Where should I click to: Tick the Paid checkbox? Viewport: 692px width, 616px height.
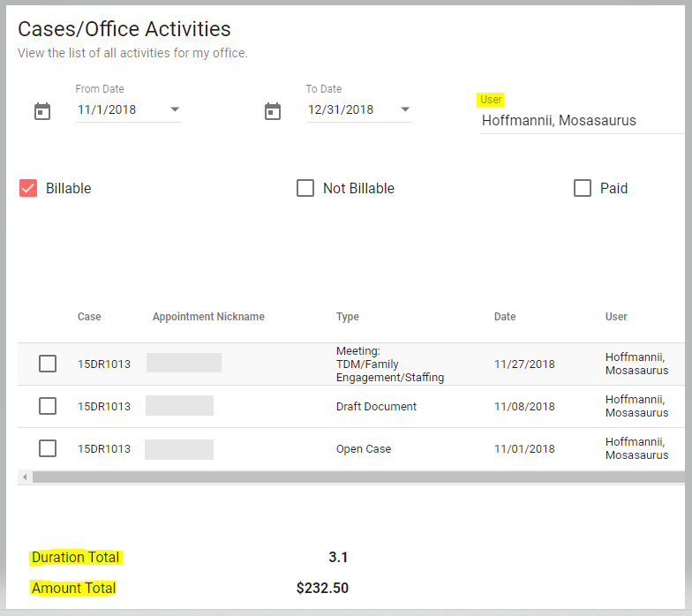click(x=583, y=188)
